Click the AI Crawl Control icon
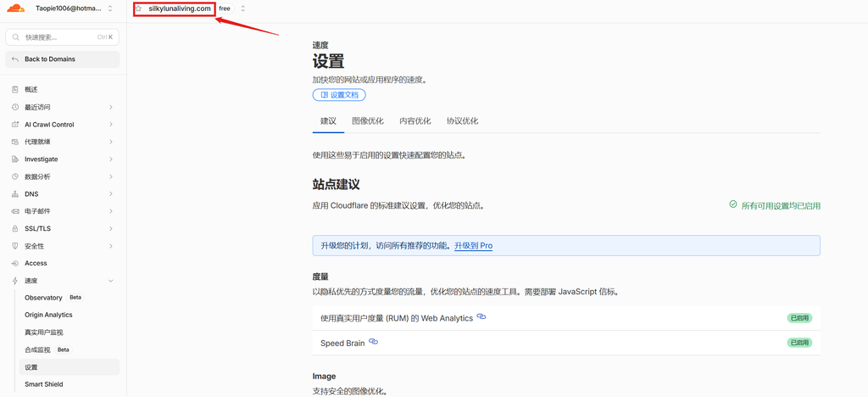The height and width of the screenshot is (397, 868). (15, 125)
